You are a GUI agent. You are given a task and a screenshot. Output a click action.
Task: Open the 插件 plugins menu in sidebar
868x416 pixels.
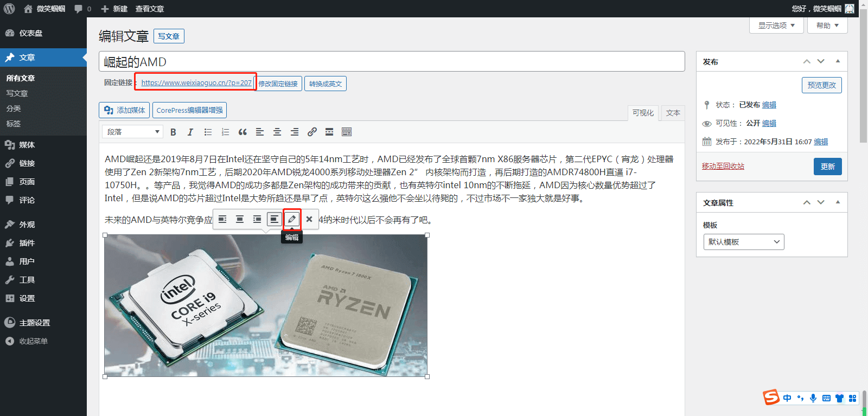point(27,243)
